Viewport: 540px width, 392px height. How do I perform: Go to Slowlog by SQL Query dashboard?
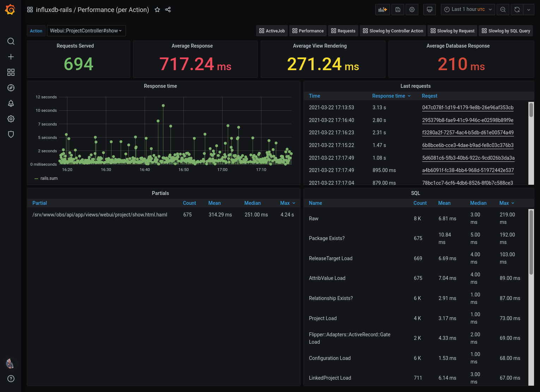[506, 31]
